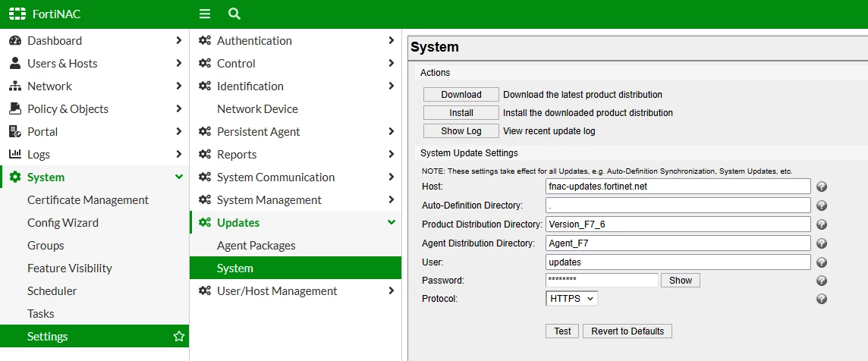The height and width of the screenshot is (361, 868).
Task: Click the Policy & Objects icon
Action: (x=15, y=108)
